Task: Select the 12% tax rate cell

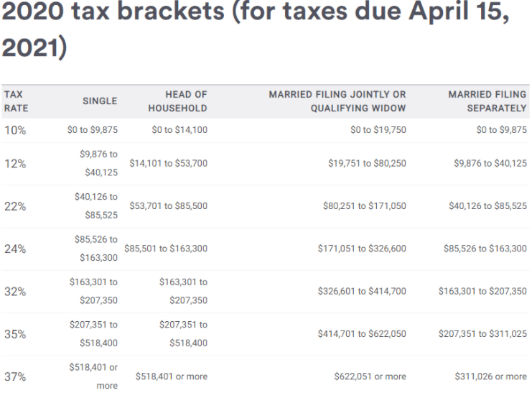Action: coord(14,164)
